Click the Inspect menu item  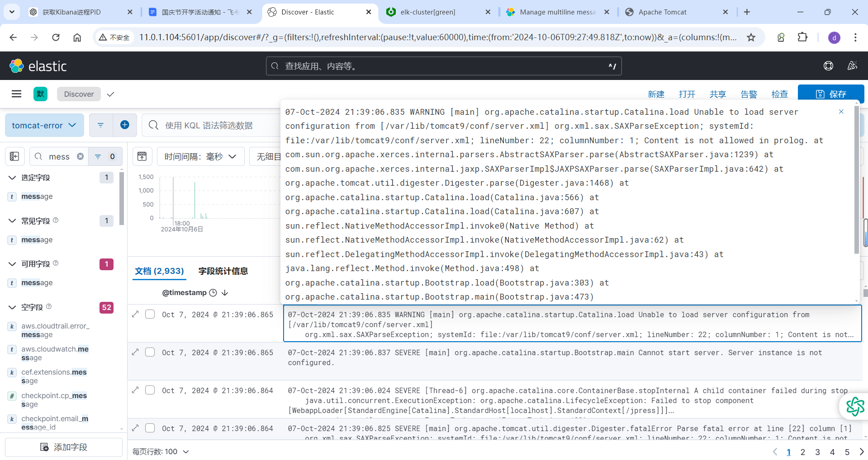[x=780, y=94]
